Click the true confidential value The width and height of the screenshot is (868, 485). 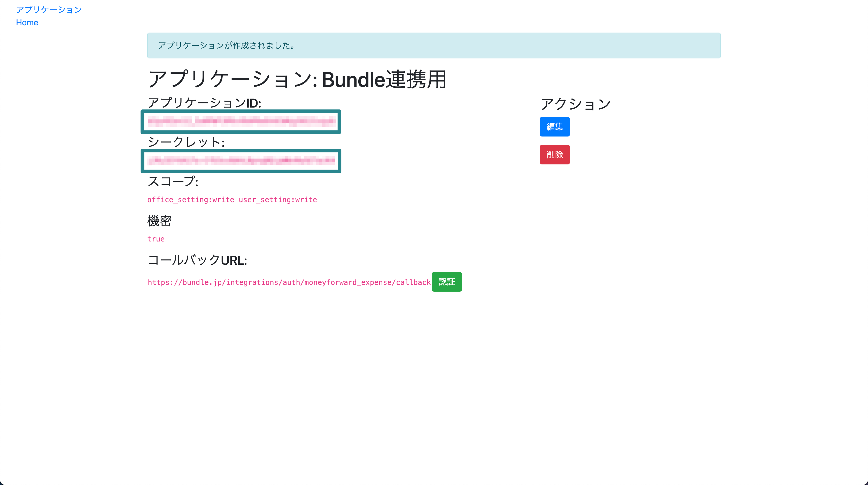[x=156, y=239]
